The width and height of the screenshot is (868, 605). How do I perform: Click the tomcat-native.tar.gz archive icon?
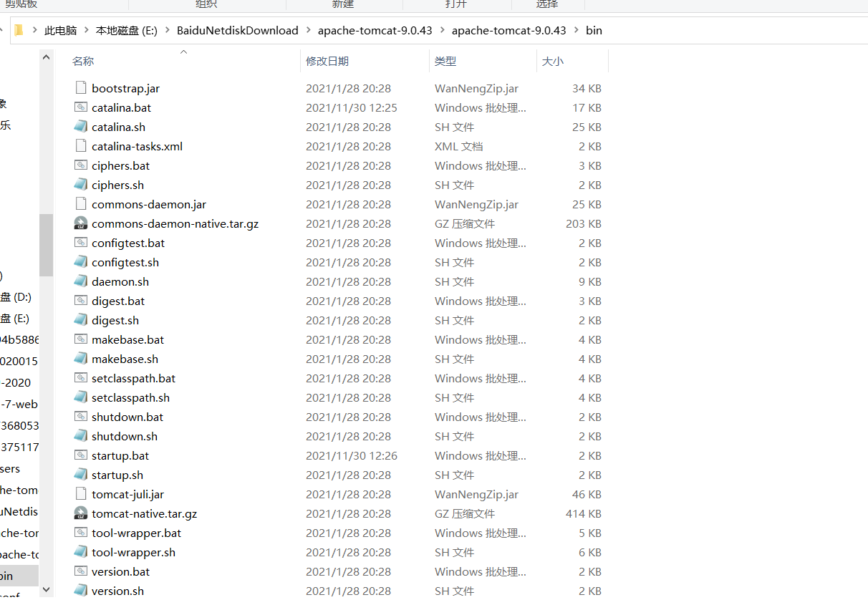point(81,513)
